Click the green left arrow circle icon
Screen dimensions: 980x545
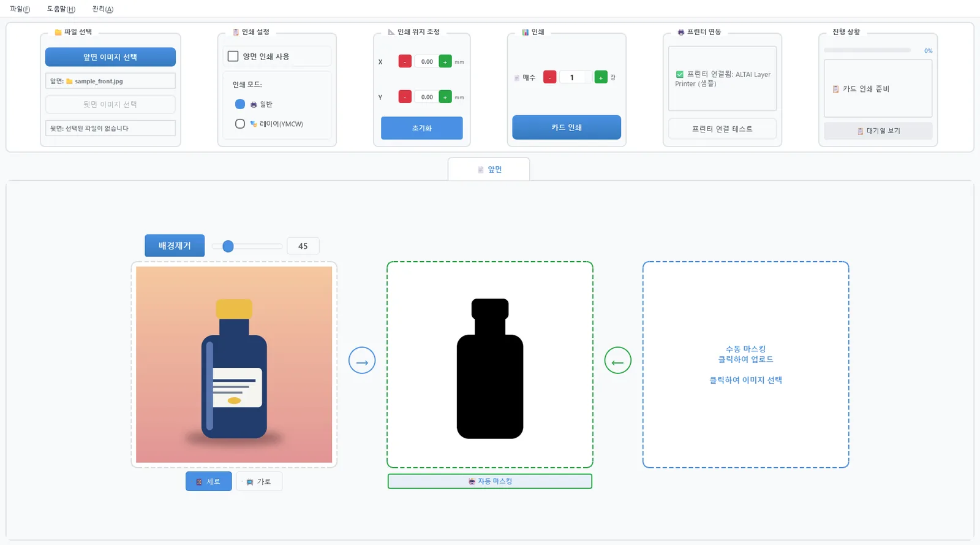pyautogui.click(x=618, y=360)
